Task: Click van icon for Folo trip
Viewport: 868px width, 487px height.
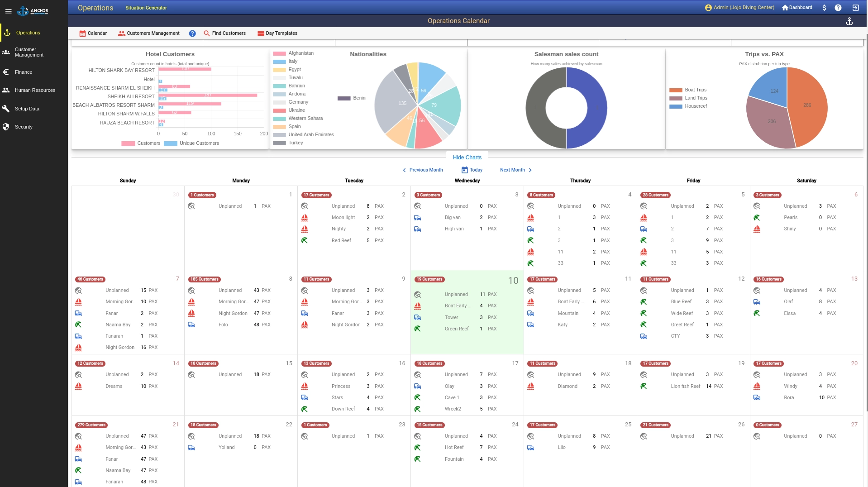Action: [x=191, y=325]
